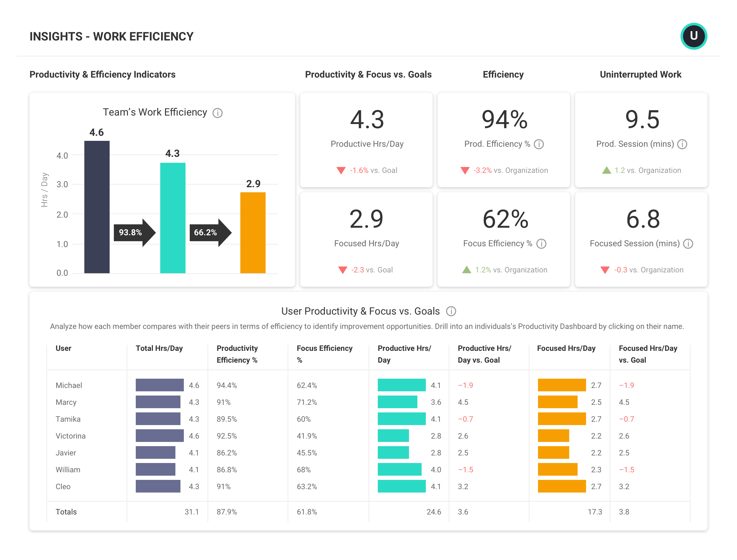
Task: Open the Focused Session (mins) info icon
Action: (x=688, y=244)
